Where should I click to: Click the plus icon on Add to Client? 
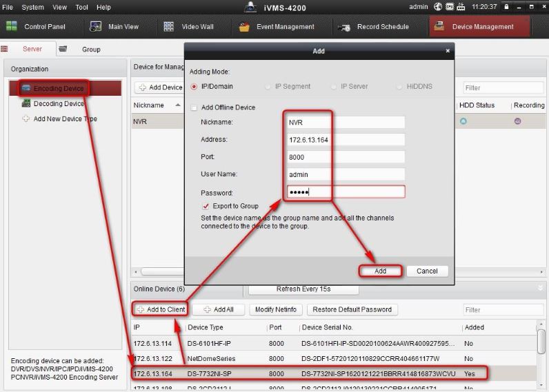pos(141,309)
